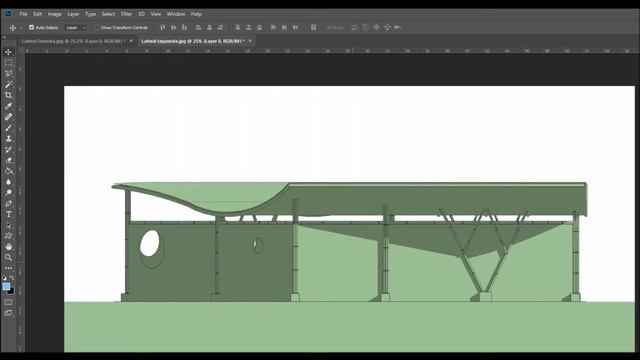Select the Eyedropper tool

click(x=8, y=106)
